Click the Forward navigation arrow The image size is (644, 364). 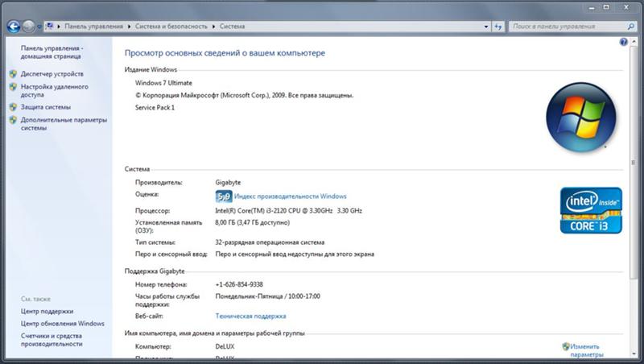[x=28, y=27]
